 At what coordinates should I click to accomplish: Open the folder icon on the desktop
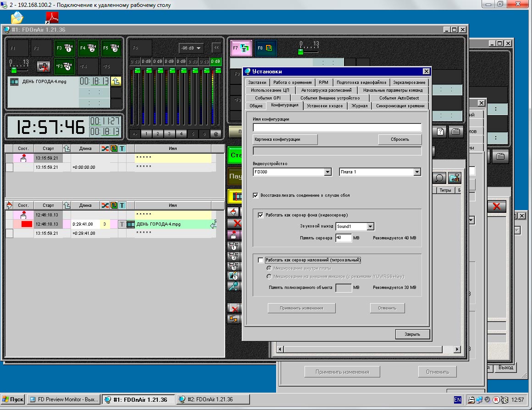coord(17,17)
